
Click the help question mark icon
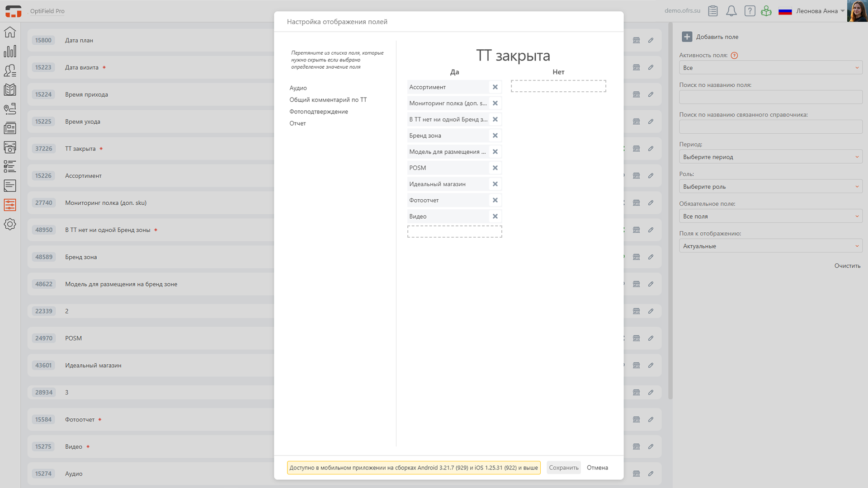(750, 11)
